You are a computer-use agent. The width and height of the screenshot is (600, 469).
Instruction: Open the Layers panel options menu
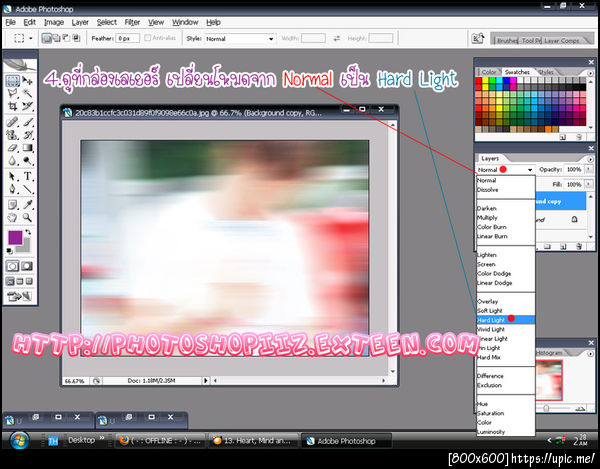[x=590, y=159]
